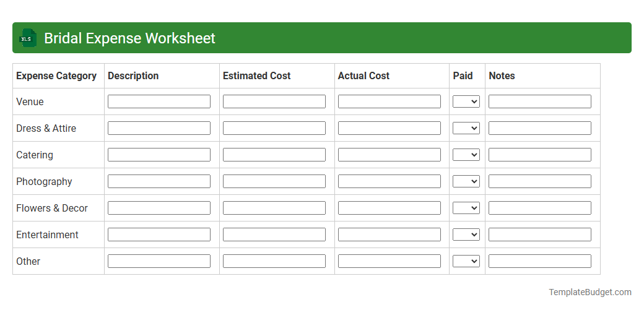Open the Paid dropdown for Other
The height and width of the screenshot is (310, 644).
[466, 261]
